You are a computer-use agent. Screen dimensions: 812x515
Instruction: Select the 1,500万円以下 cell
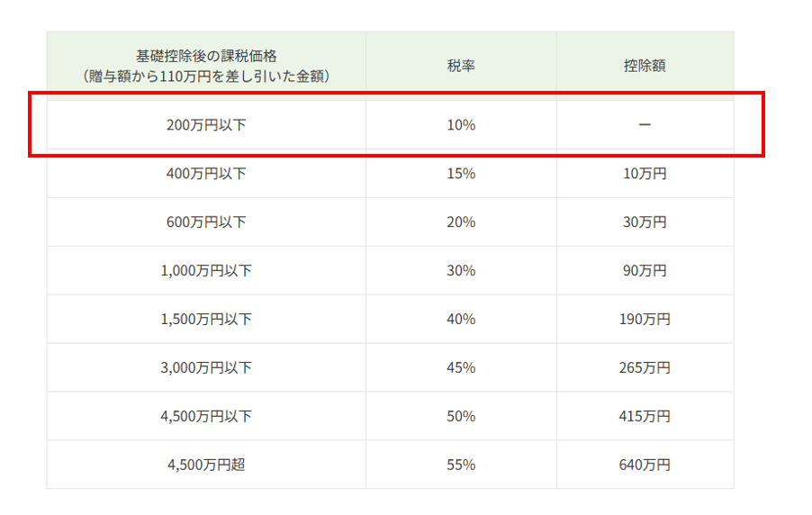pos(206,320)
